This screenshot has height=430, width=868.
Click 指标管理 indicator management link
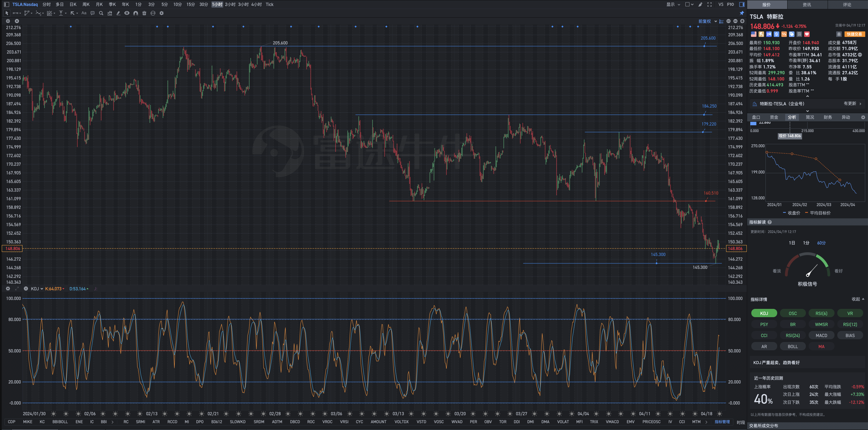tap(722, 422)
